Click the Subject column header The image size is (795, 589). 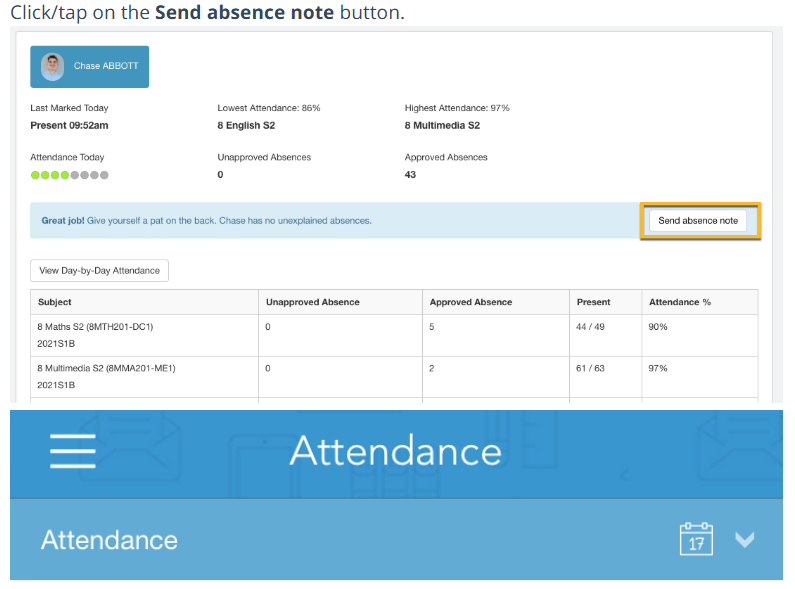pyautogui.click(x=55, y=302)
